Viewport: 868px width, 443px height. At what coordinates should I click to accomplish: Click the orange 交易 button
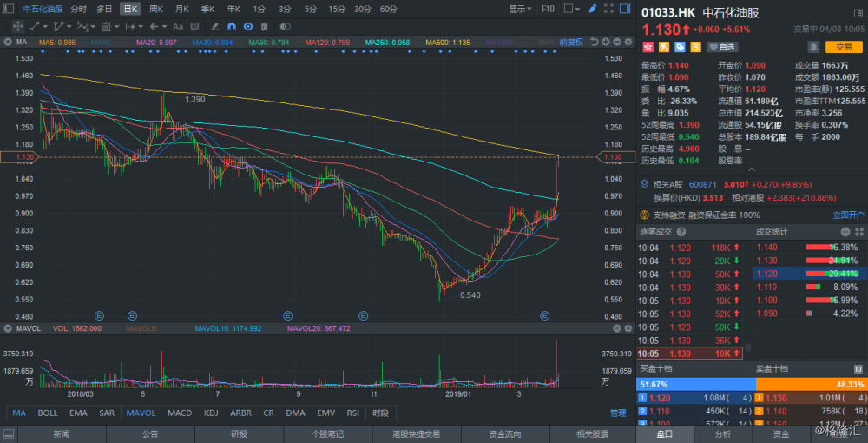coord(844,47)
